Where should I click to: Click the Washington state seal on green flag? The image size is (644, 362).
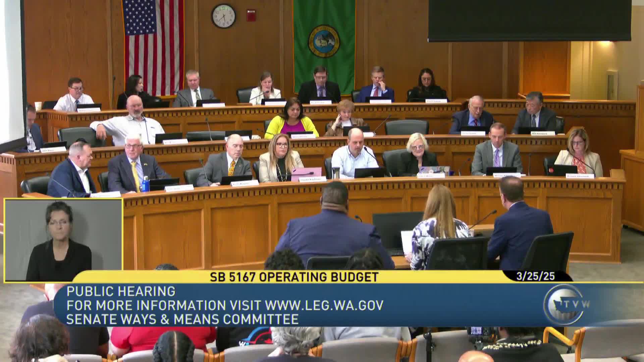point(324,41)
